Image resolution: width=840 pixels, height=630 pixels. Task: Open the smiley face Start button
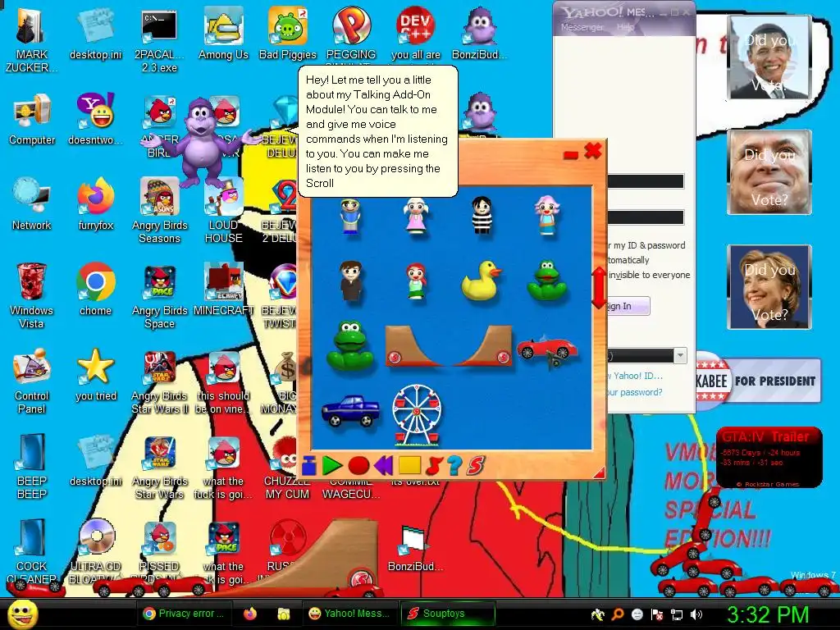22,614
